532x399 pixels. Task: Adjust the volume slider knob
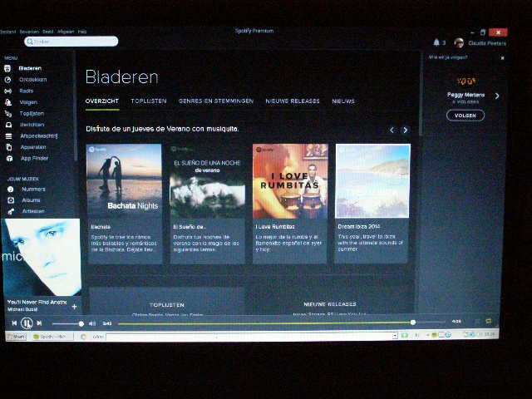point(81,324)
